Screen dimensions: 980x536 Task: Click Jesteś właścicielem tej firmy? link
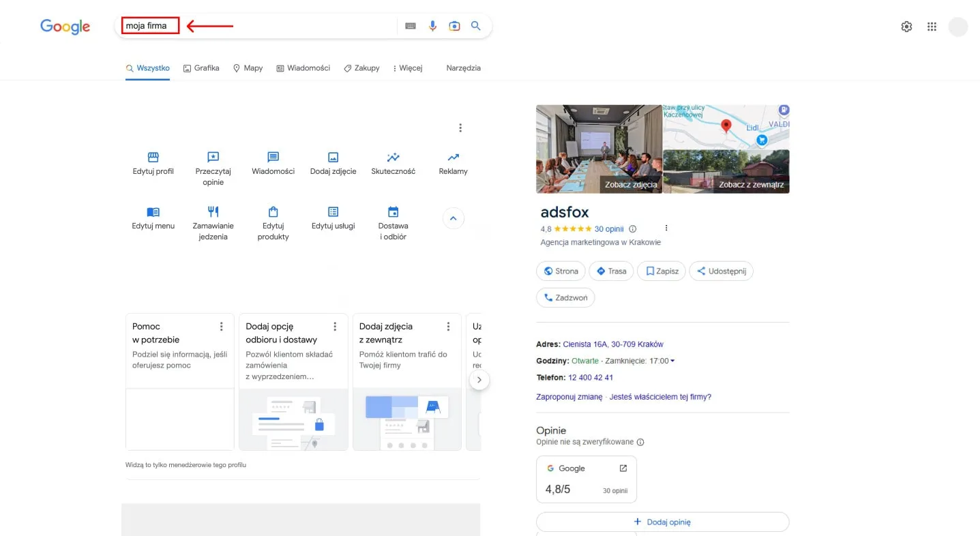tap(660, 397)
